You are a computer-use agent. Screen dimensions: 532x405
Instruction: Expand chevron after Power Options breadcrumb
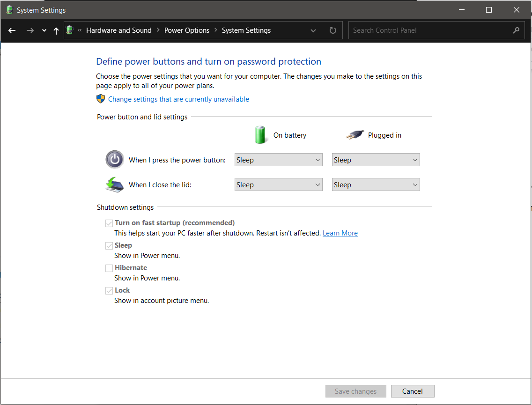click(216, 30)
